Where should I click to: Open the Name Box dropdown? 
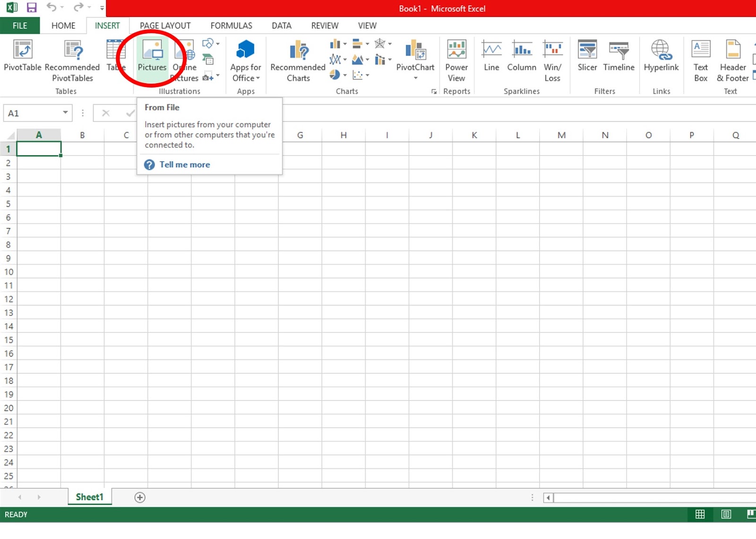65,113
